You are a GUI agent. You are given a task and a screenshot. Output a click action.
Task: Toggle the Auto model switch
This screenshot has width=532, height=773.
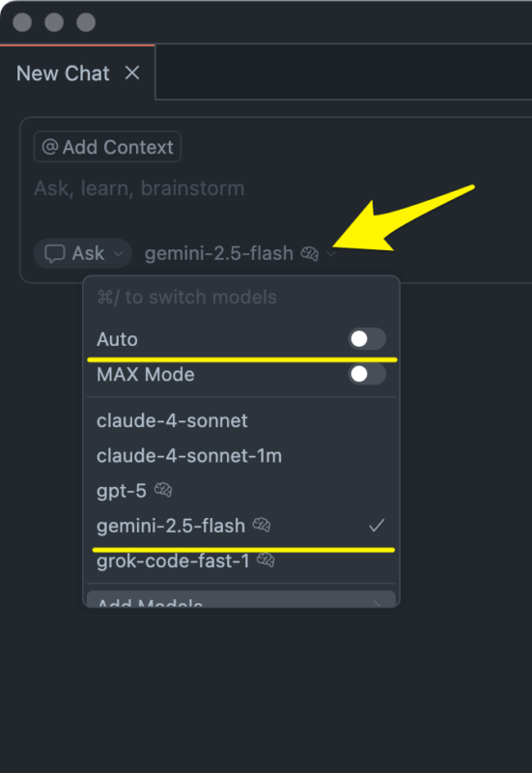coord(367,339)
